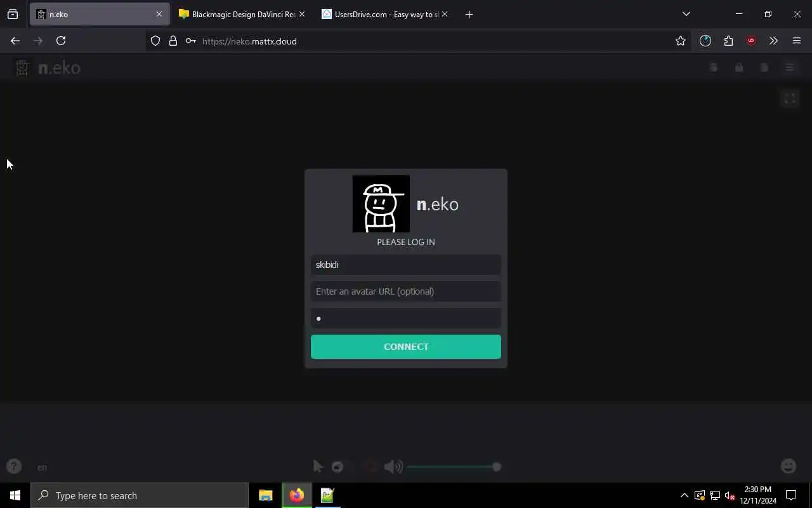Open the 'en' language selector
The height and width of the screenshot is (508, 812).
click(x=42, y=467)
